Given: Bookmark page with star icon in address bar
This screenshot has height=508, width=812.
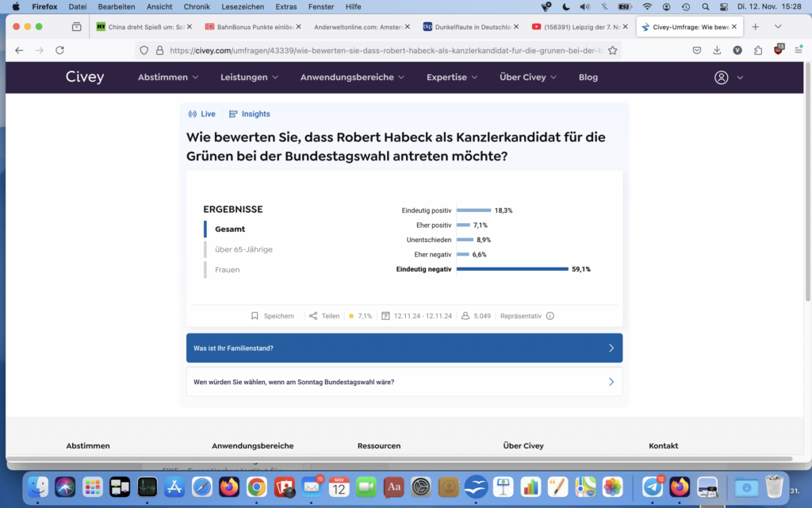Looking at the screenshot, I should pos(612,50).
